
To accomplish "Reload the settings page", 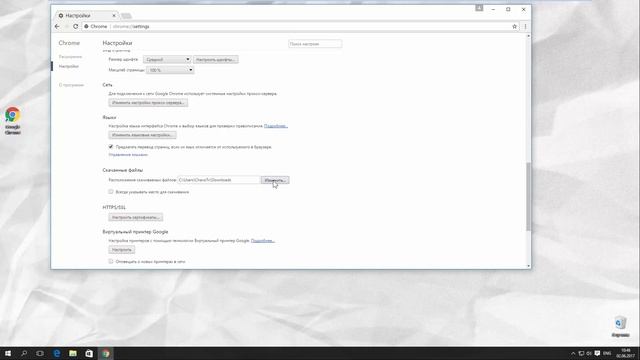I will click(76, 27).
